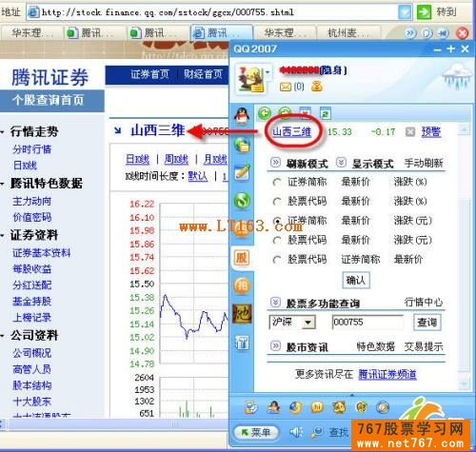Screen dimensions: 476x452
Task: Expand the 刷新模式 section chevron
Action: (275, 163)
